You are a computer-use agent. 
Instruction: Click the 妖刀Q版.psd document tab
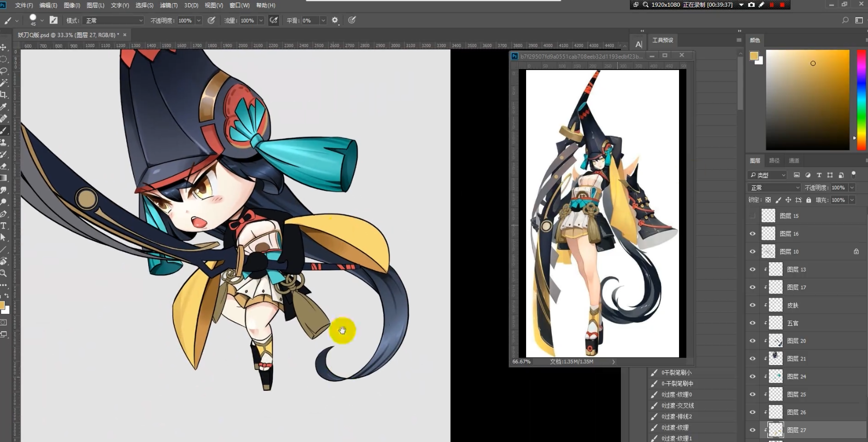tap(69, 35)
